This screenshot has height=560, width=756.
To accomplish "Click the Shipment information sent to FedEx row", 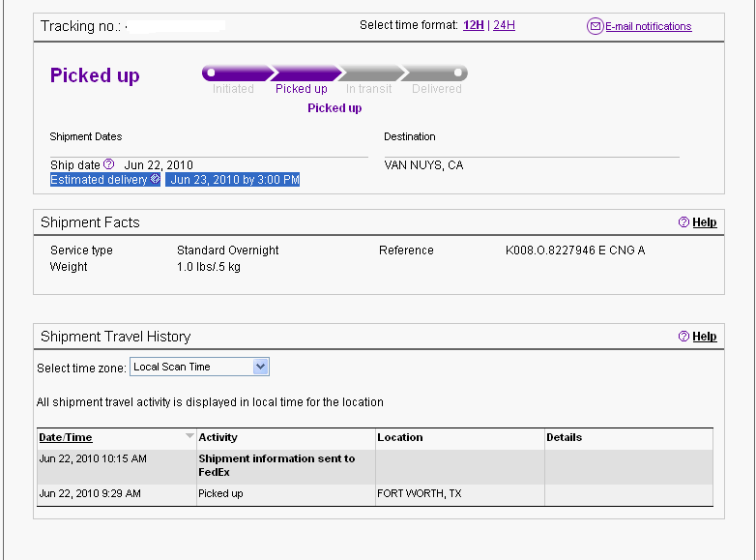I will 375,466.
